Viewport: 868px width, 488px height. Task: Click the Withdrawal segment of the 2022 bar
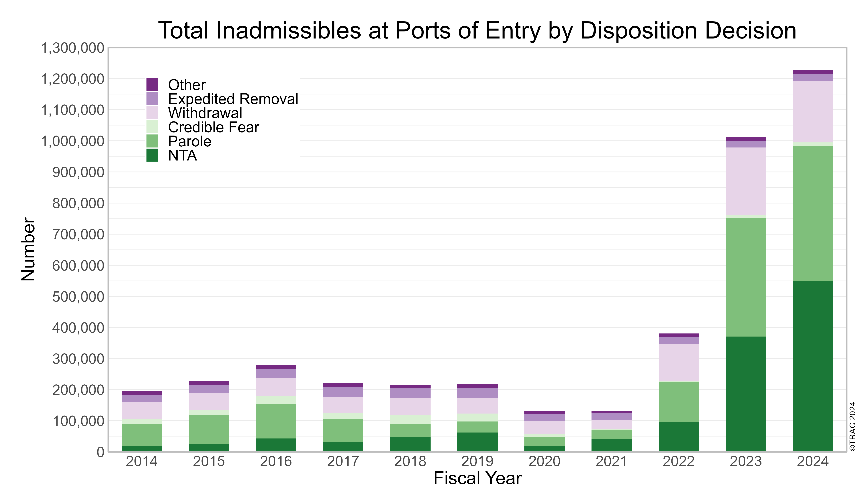[x=679, y=362]
